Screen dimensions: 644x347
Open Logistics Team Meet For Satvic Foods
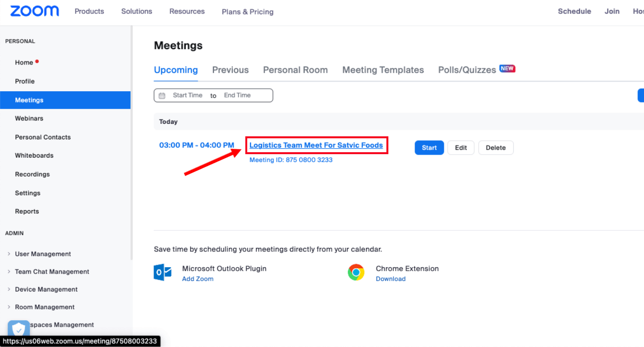pyautogui.click(x=316, y=145)
